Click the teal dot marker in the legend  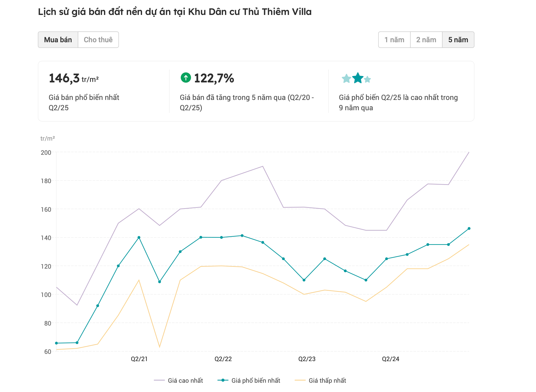point(223,380)
